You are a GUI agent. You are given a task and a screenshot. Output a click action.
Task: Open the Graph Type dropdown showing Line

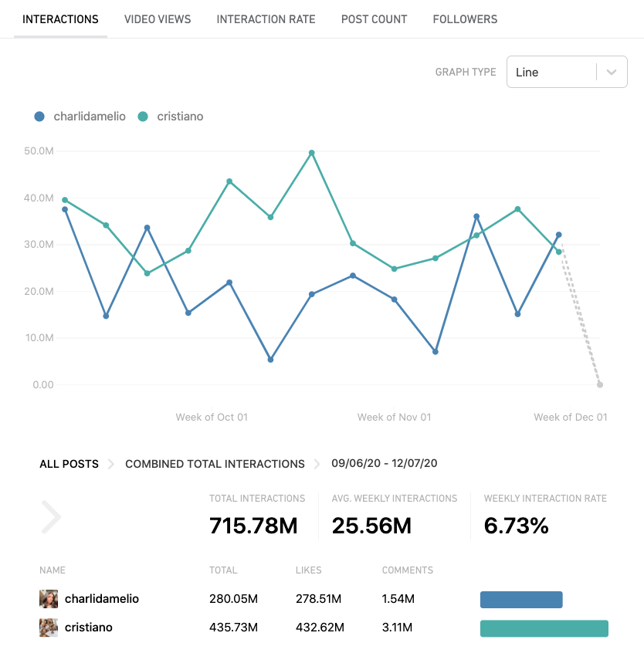[567, 71]
